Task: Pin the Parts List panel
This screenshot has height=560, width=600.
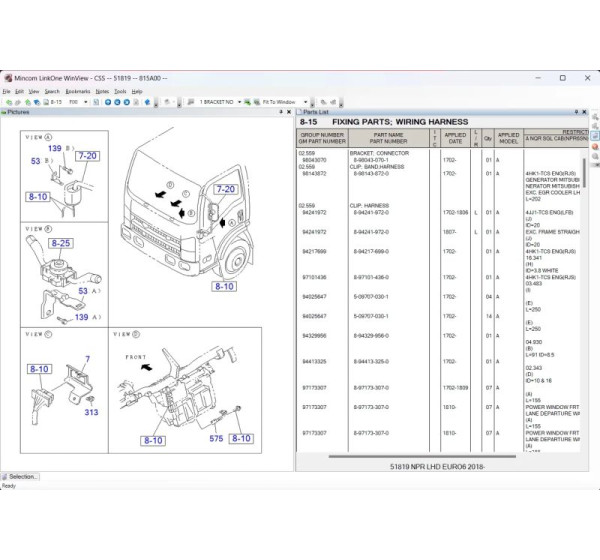Action: (582, 113)
